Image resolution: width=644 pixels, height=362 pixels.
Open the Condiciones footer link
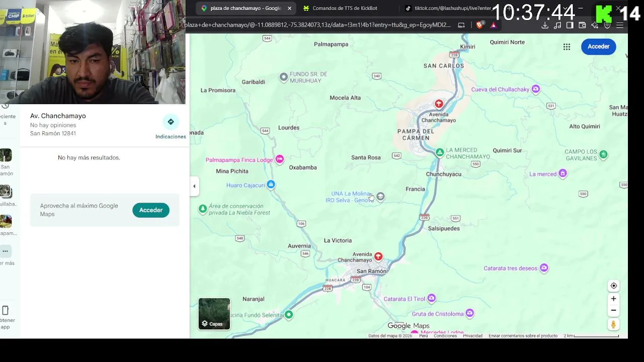pos(445,336)
